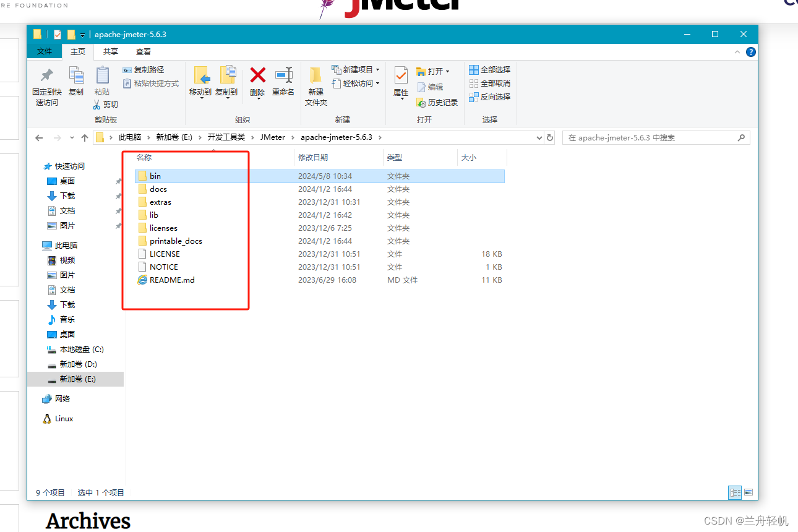
Task: Open the Quick Access Toolbar customize dropdown
Action: pos(82,35)
